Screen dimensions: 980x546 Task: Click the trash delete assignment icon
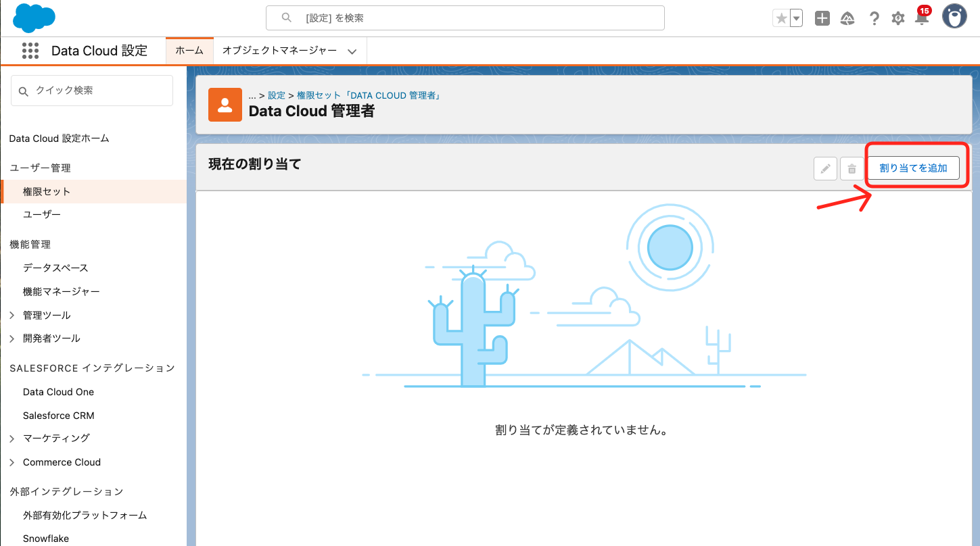[x=852, y=169]
